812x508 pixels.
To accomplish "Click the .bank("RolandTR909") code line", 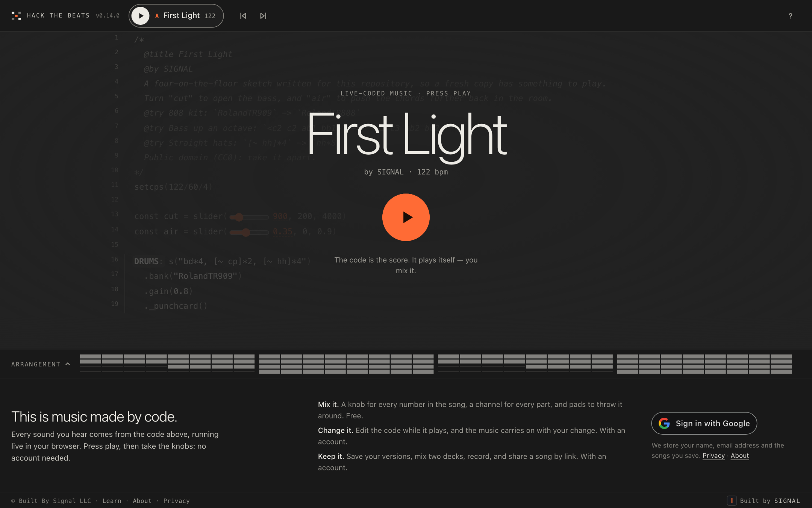I will point(193,276).
